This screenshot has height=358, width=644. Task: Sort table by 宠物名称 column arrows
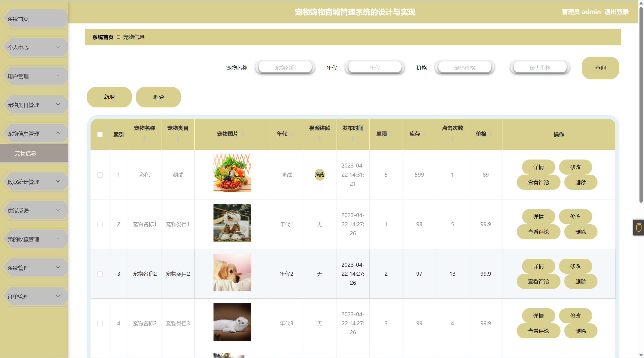point(145,138)
